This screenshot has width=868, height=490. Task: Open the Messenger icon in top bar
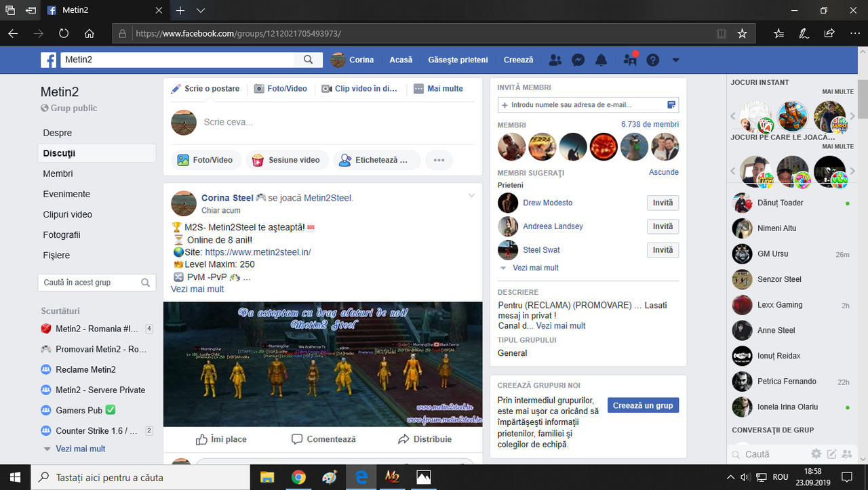coord(578,60)
